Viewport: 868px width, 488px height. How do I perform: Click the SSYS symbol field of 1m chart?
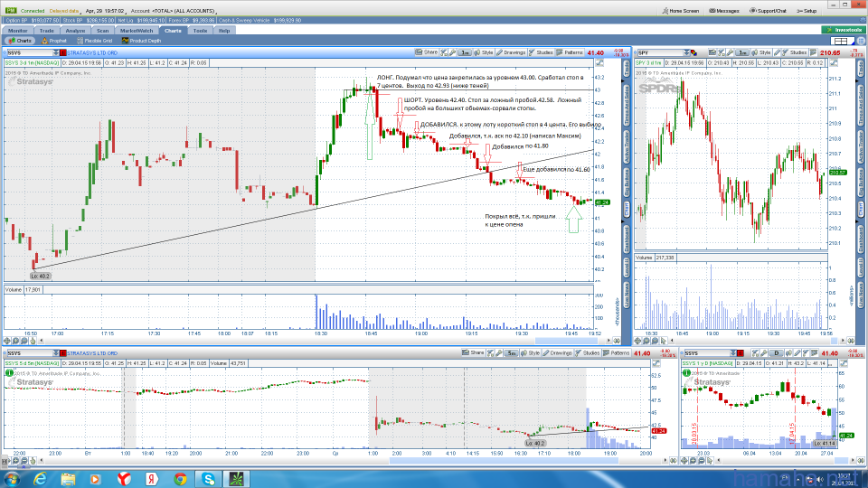[29, 52]
